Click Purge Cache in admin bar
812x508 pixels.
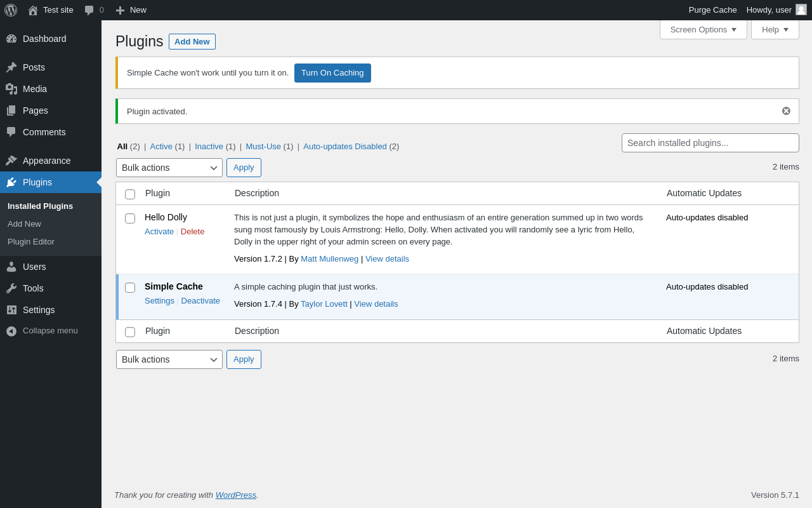coord(713,10)
